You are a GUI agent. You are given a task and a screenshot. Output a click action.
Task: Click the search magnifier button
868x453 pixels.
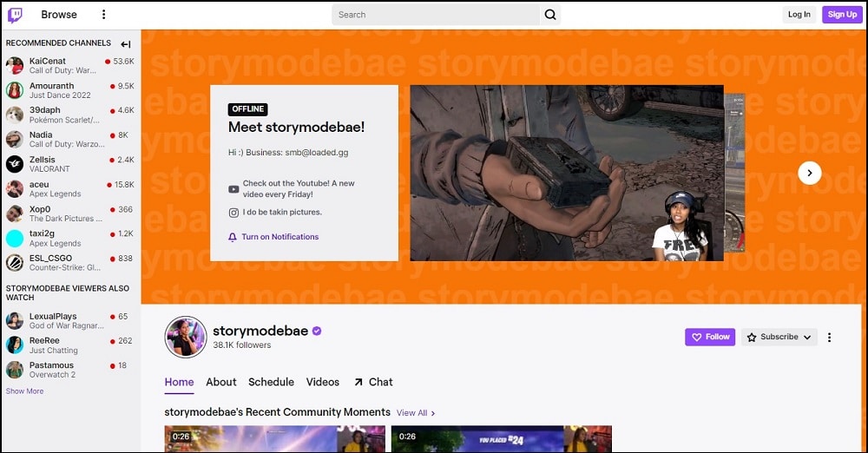(x=550, y=15)
